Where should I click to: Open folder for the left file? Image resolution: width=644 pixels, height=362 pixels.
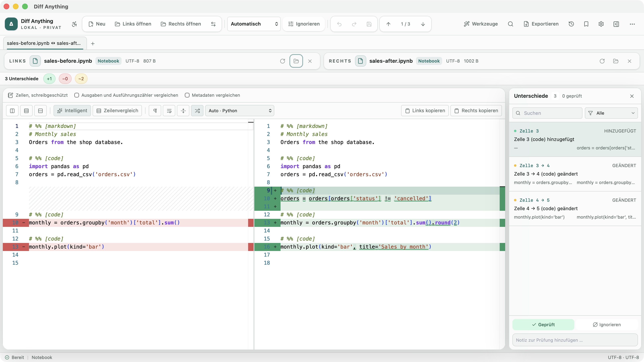pos(296,61)
